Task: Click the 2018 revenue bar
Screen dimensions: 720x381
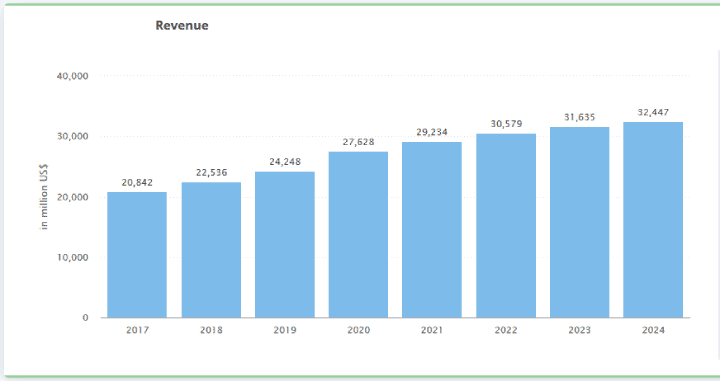Action: (x=211, y=250)
